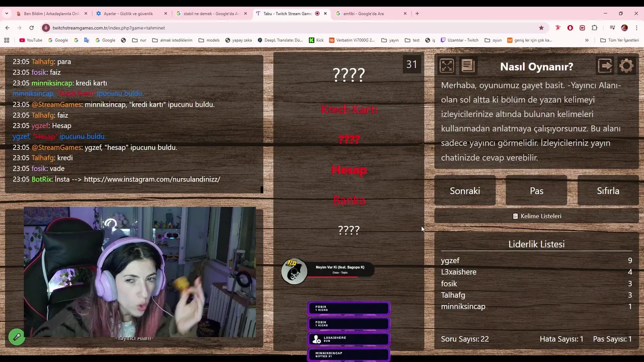This screenshot has width=644, height=362.
Task: Open the fullscreen toggle icon in game panel
Action: 447,66
